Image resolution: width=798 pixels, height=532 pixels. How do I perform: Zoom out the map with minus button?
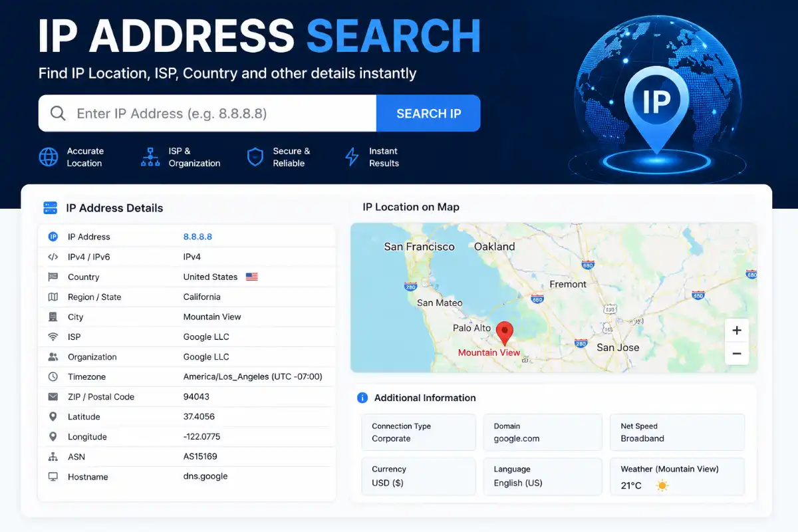737,354
